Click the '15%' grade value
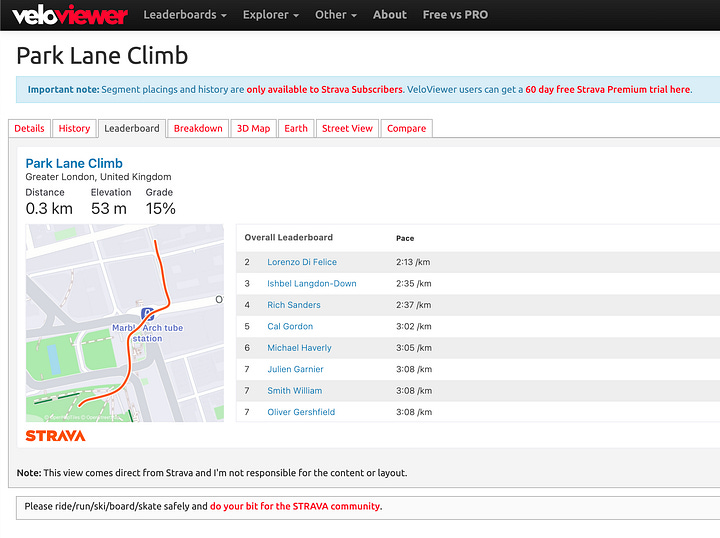Screen dimensions: 720x538 [160, 209]
